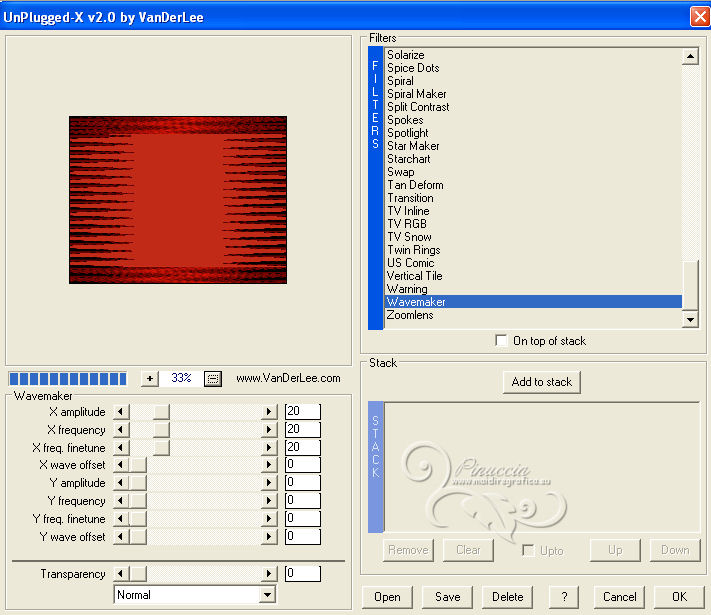Enable the On top of stack checkbox
The image size is (711, 615).
click(x=501, y=341)
